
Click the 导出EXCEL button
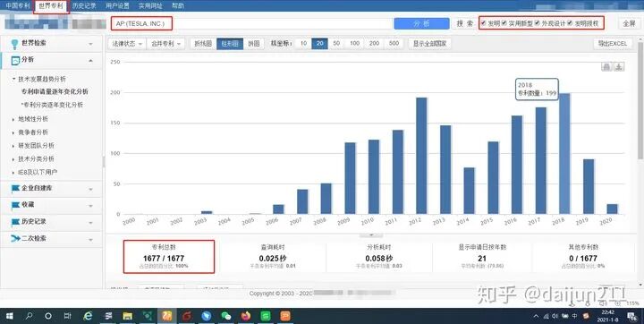pyautogui.click(x=613, y=44)
